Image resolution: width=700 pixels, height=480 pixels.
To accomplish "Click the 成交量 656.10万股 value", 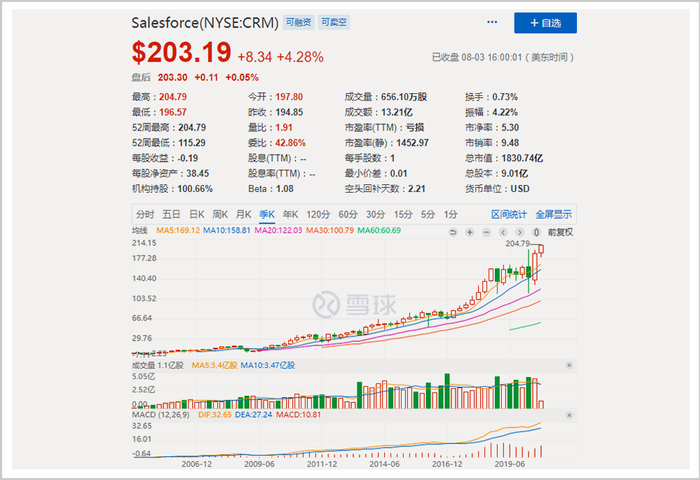I will tap(404, 97).
